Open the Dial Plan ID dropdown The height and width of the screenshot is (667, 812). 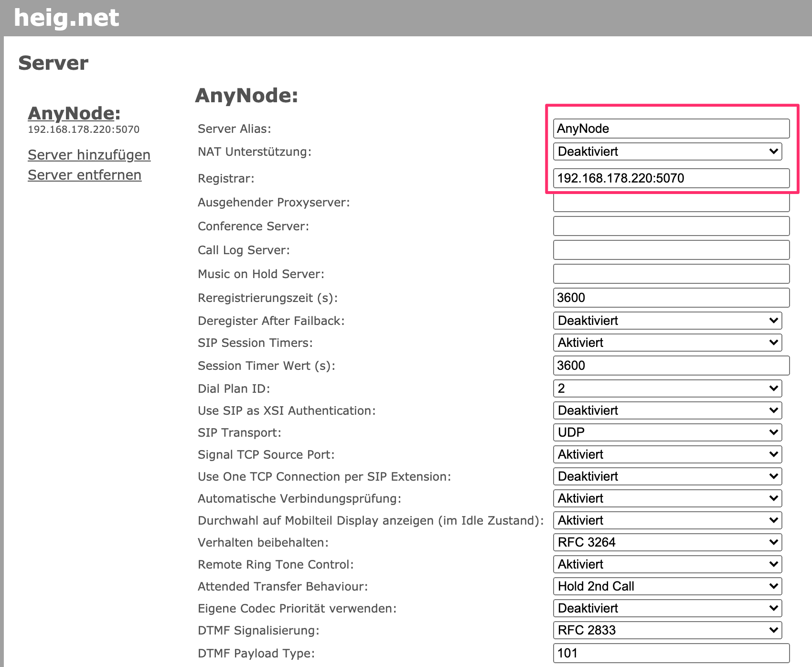coord(667,388)
